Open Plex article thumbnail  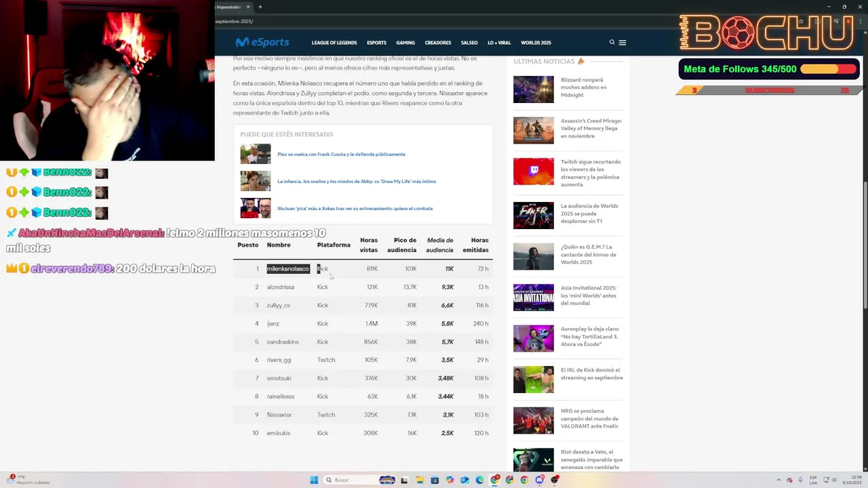(255, 154)
